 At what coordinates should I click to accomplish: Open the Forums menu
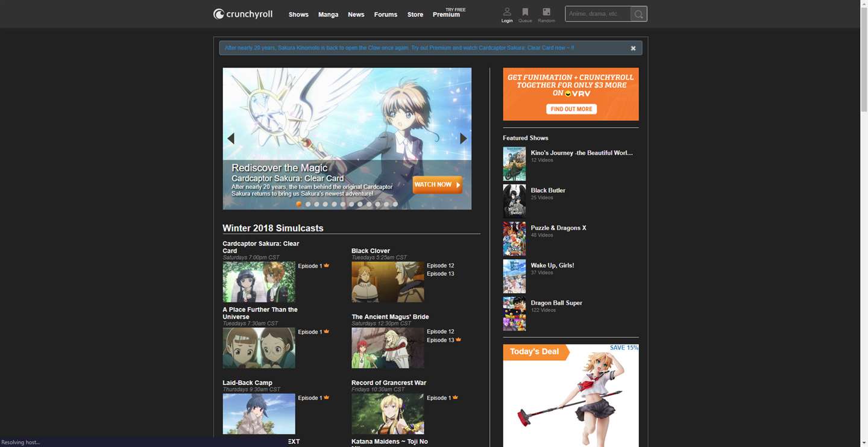click(385, 14)
